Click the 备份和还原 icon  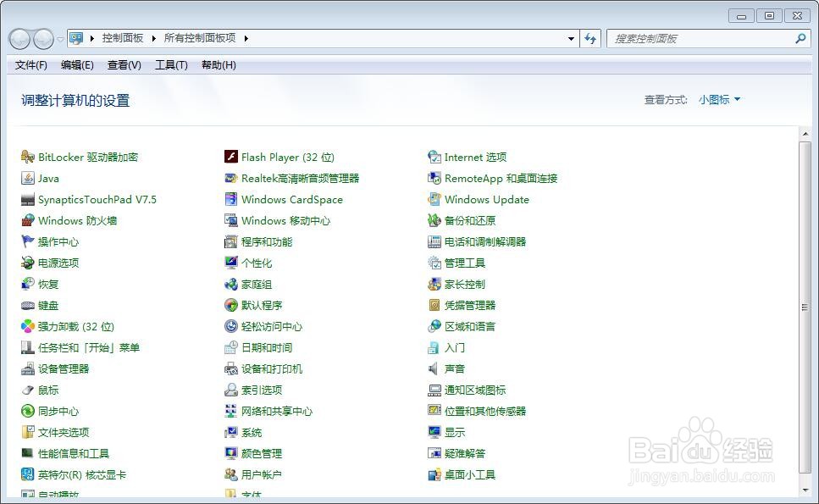[434, 220]
